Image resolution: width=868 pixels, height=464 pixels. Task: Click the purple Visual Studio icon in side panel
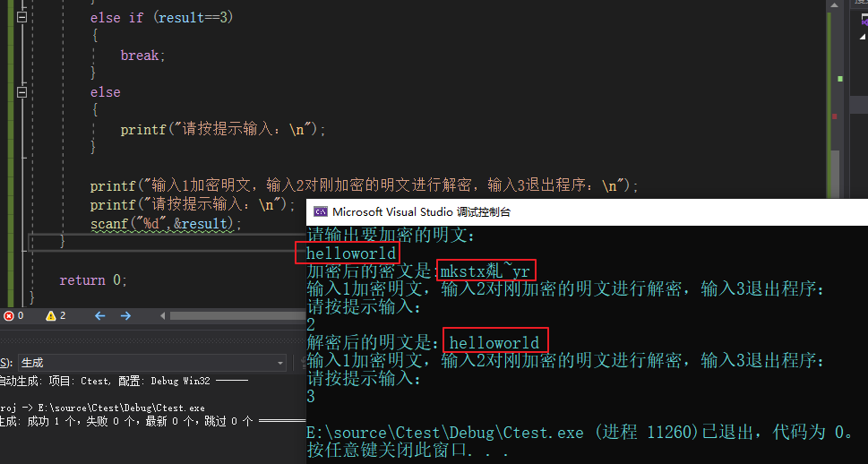864,22
